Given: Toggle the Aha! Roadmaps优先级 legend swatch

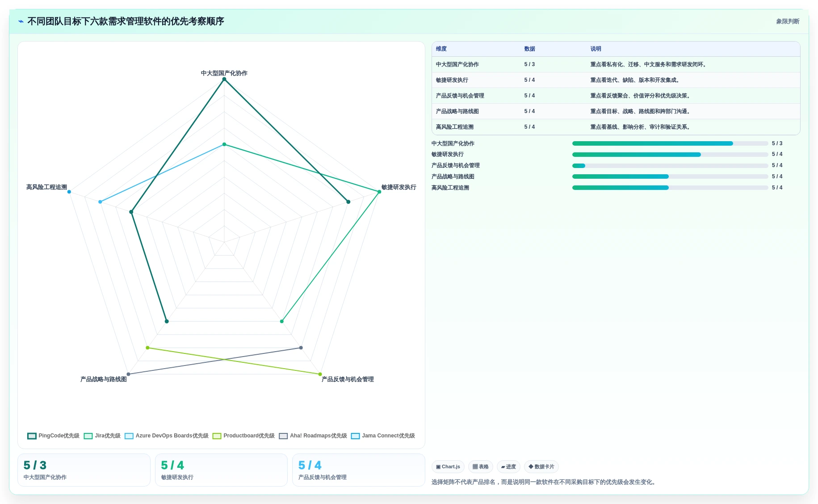Looking at the screenshot, I should [x=283, y=436].
